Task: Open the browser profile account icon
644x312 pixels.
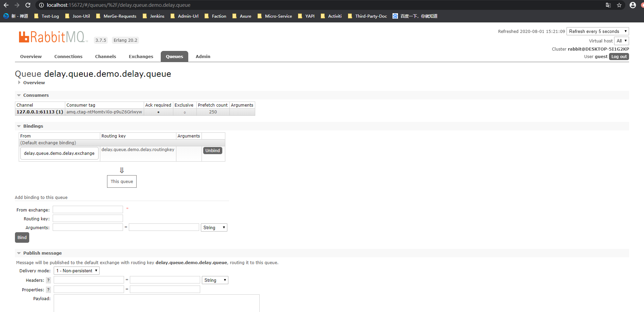Action: tap(633, 5)
